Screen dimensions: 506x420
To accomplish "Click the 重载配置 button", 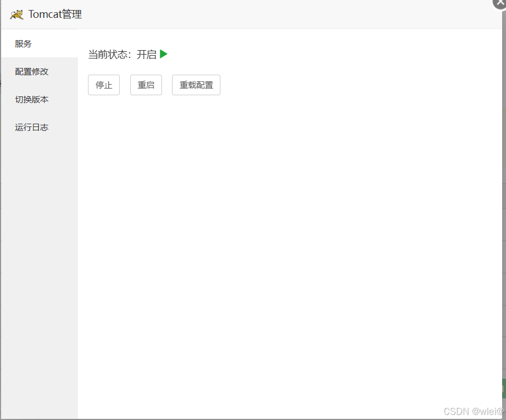I will tap(196, 85).
